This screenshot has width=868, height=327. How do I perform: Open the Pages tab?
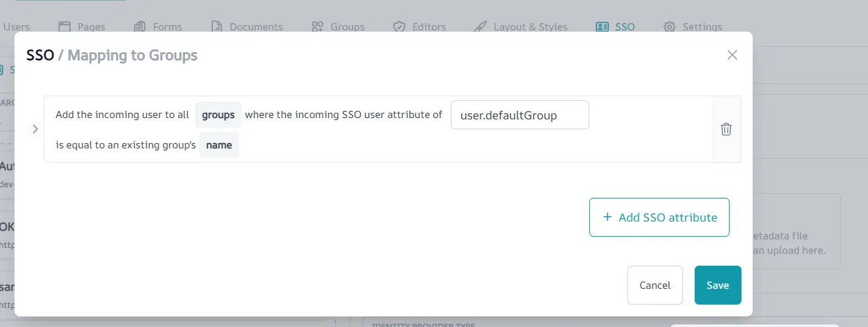(x=82, y=27)
